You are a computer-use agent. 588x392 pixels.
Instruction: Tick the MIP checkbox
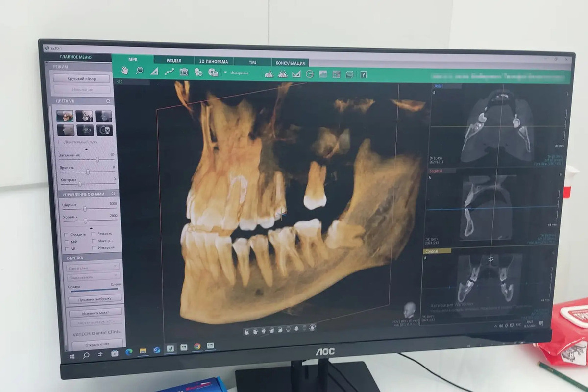click(x=67, y=242)
